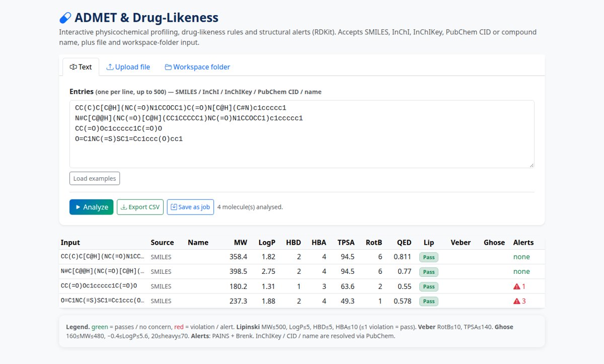
Task: Click the HBA column header
Action: [319, 242]
